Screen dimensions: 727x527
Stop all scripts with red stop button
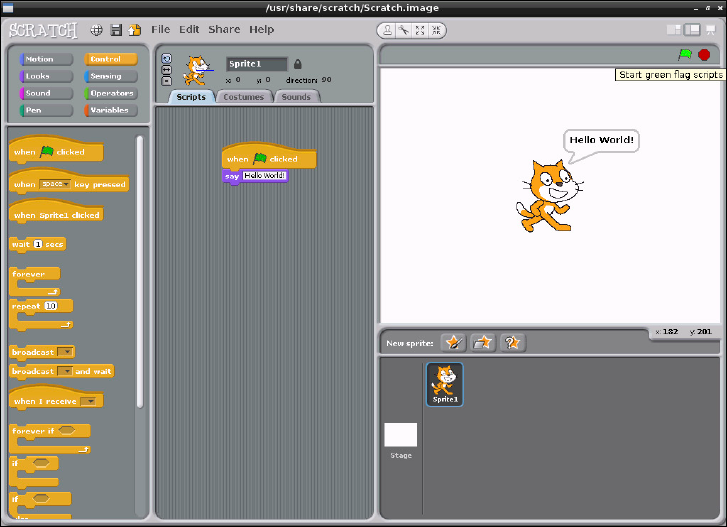704,55
